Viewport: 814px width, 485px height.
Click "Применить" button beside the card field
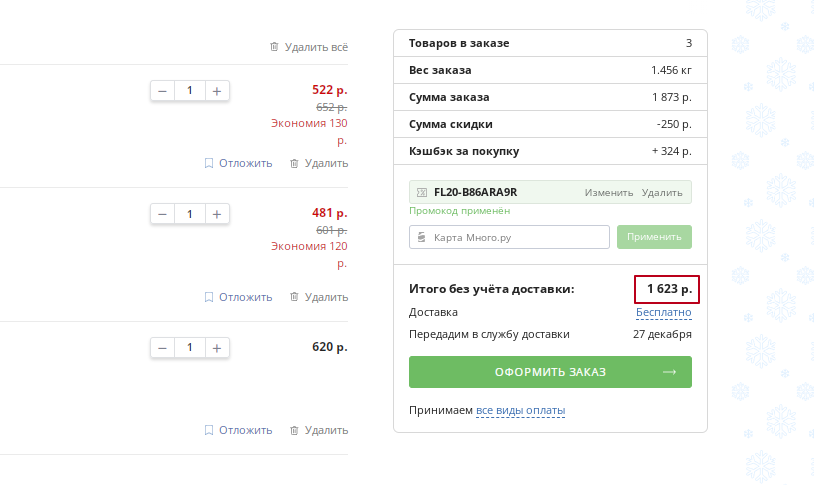654,237
